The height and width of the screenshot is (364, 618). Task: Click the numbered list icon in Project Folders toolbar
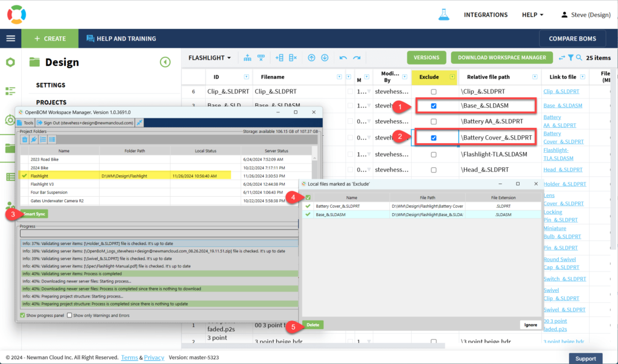coord(43,139)
